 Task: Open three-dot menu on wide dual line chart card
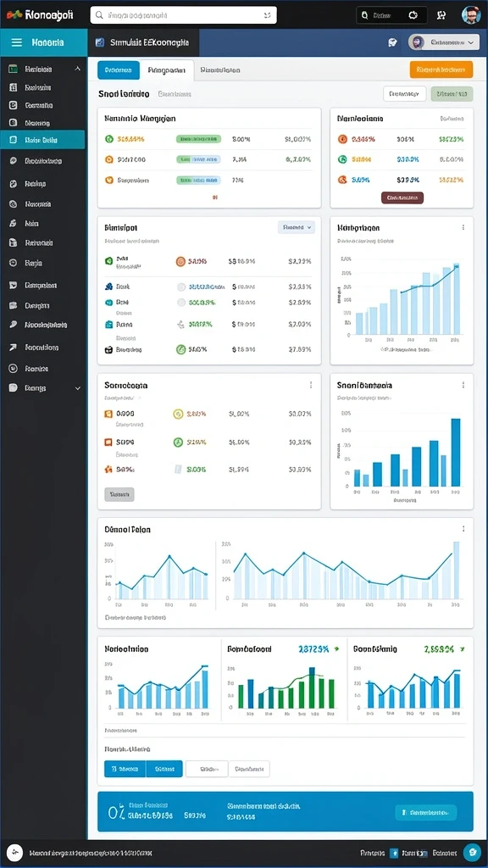pos(463,529)
